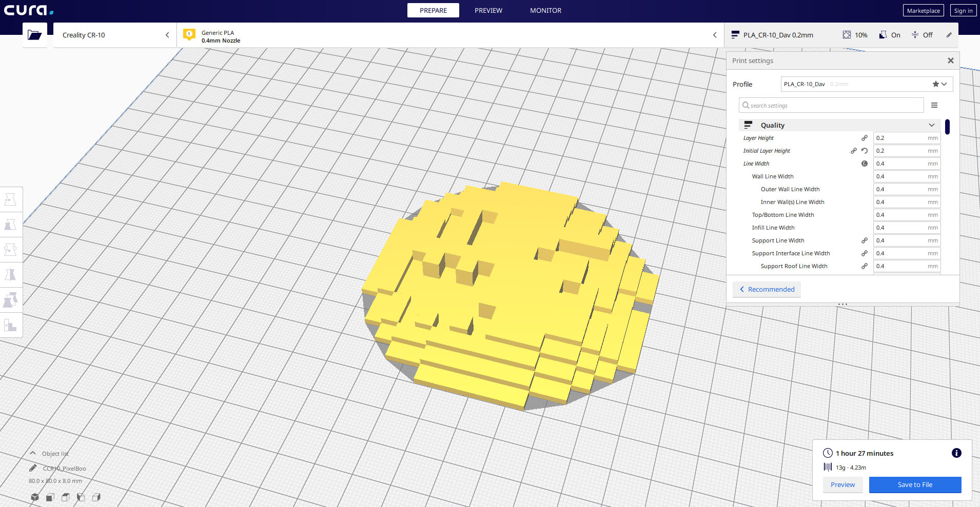Switch to the right side view cube icon

pyautogui.click(x=96, y=497)
